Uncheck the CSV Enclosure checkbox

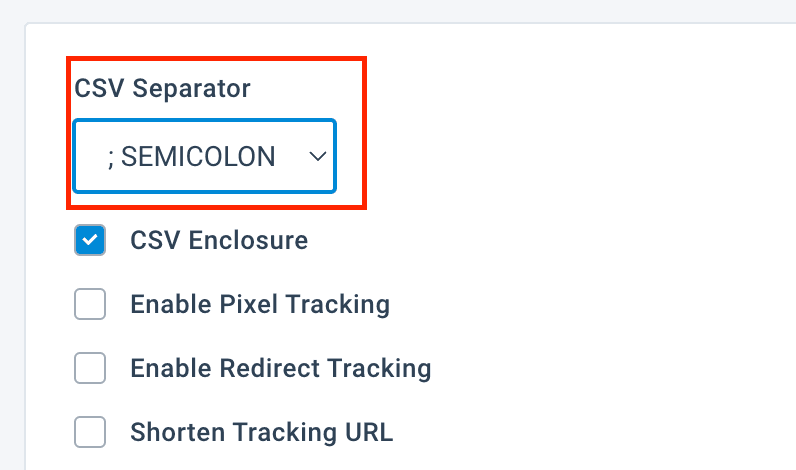click(90, 240)
